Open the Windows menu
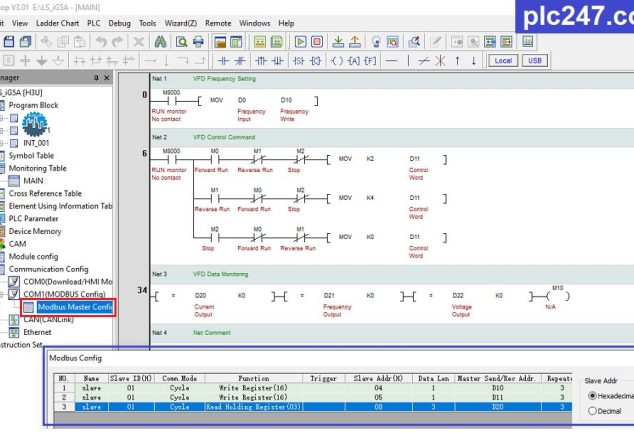 tap(254, 23)
